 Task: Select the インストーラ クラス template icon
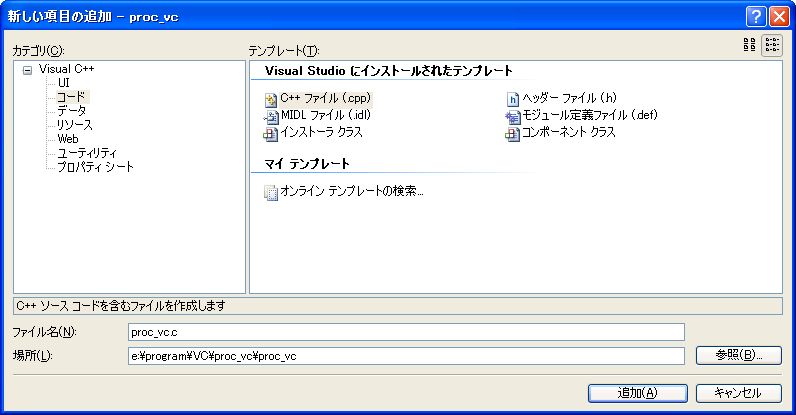[271, 134]
